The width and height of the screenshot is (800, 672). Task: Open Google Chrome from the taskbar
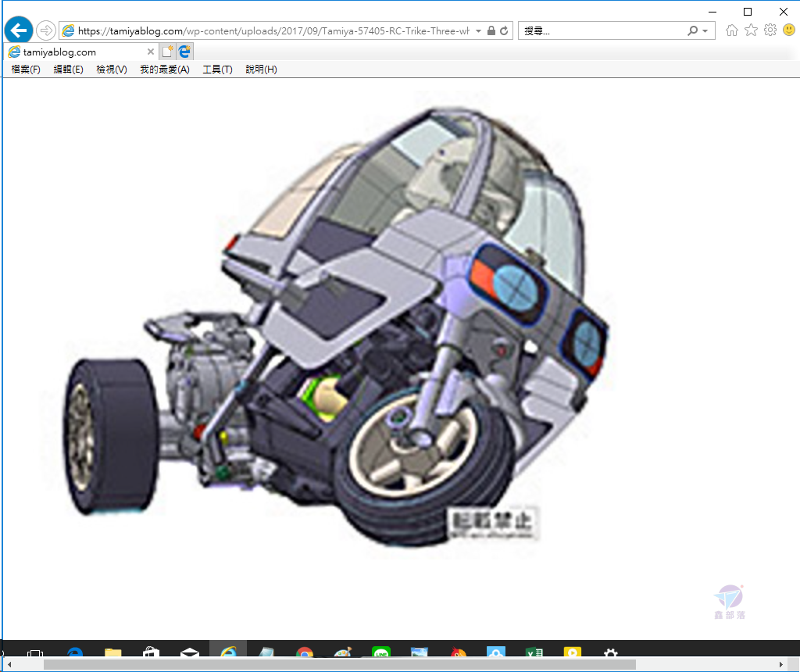click(305, 652)
